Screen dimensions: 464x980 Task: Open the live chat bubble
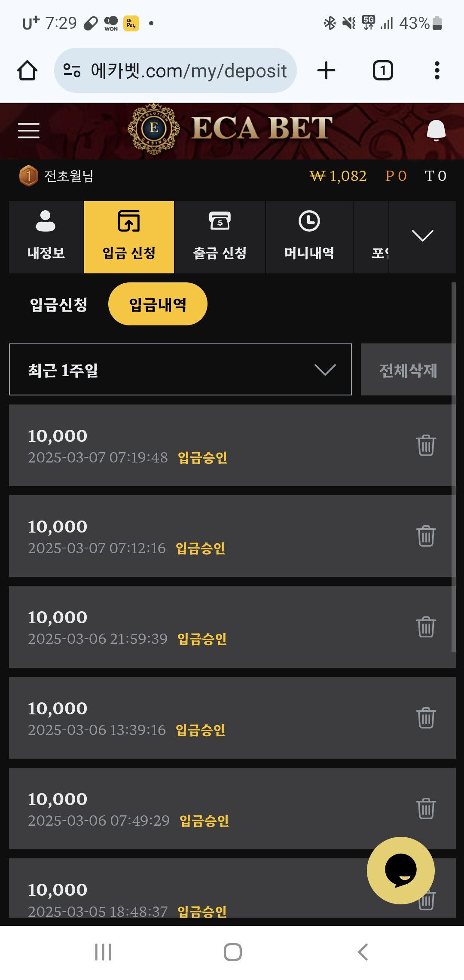(x=400, y=870)
